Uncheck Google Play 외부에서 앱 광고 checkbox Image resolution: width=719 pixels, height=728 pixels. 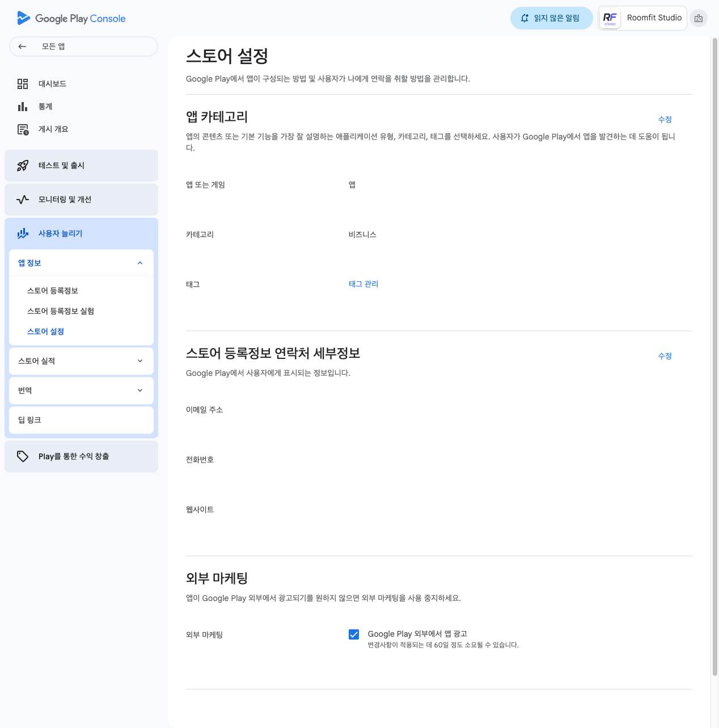(x=354, y=634)
